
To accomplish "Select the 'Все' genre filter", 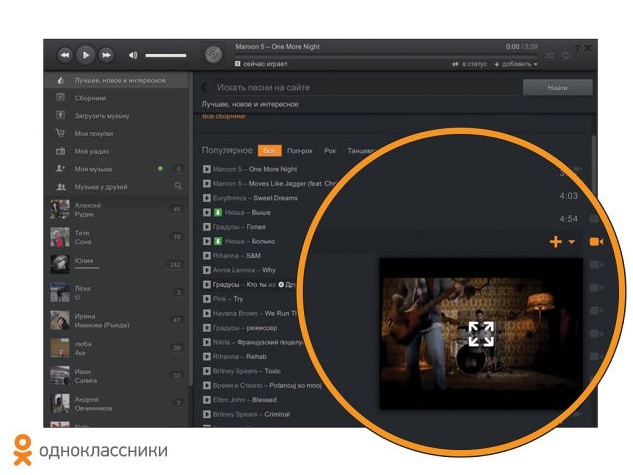I will (x=269, y=151).
